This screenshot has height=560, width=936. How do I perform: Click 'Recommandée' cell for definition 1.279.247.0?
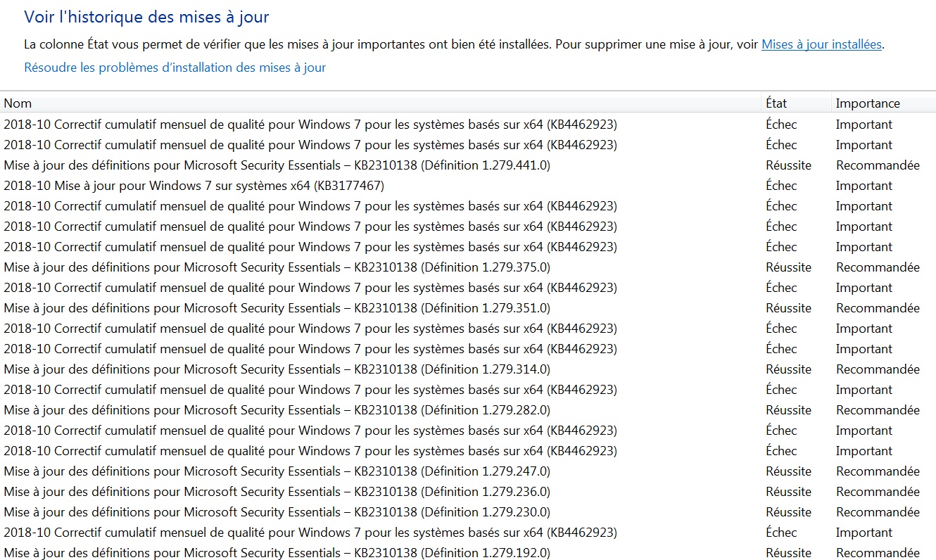pyautogui.click(x=878, y=471)
